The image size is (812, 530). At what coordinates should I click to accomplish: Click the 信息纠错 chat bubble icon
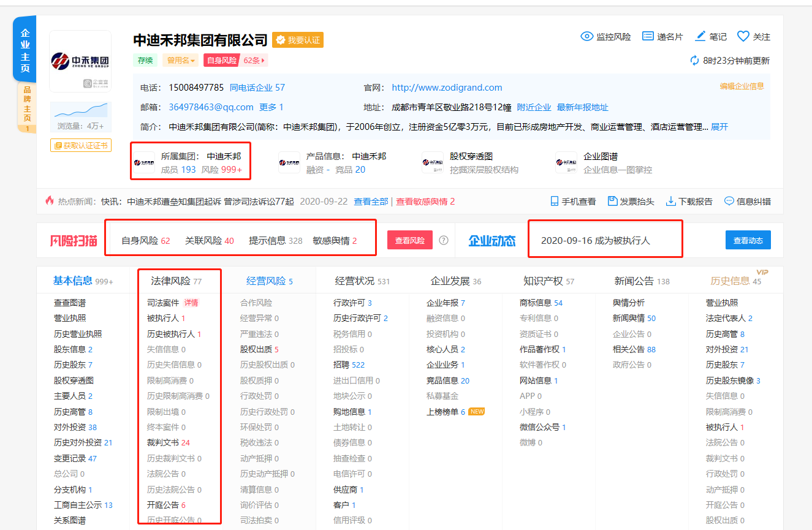click(729, 201)
